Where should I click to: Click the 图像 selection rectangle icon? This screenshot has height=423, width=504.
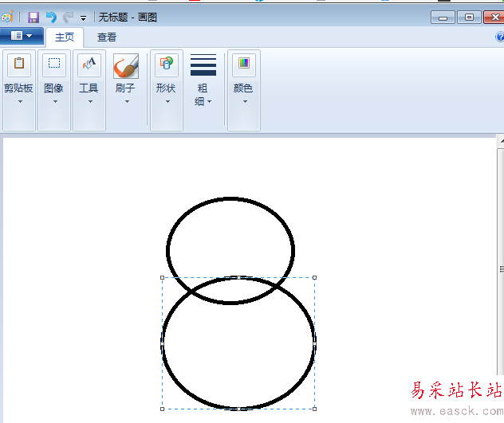(54, 65)
